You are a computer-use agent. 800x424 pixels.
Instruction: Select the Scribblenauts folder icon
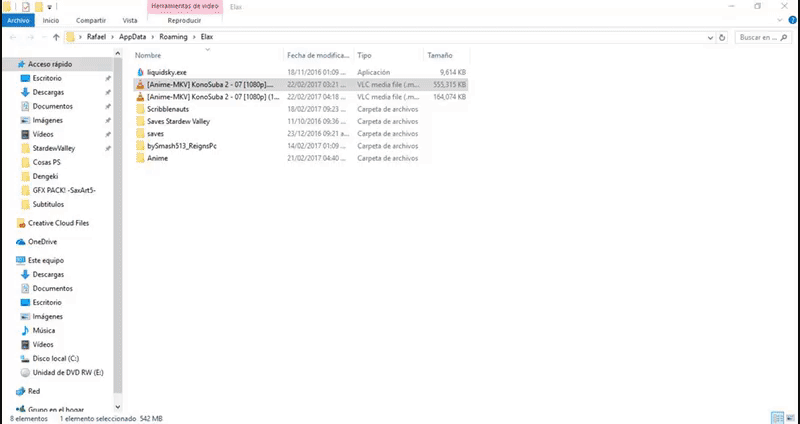[x=141, y=109]
